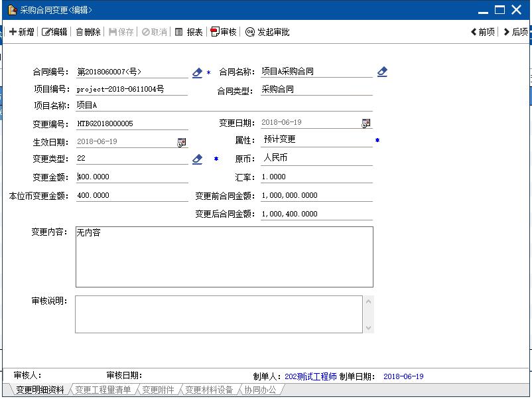Click eraser icon next to 合同名称 field
The height and width of the screenshot is (399, 532).
[382, 72]
